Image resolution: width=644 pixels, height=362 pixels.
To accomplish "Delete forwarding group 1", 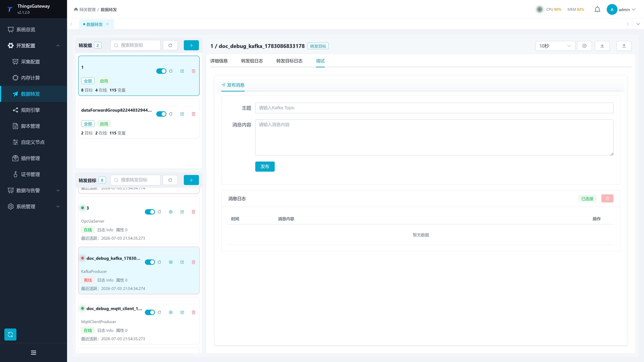I will [194, 71].
